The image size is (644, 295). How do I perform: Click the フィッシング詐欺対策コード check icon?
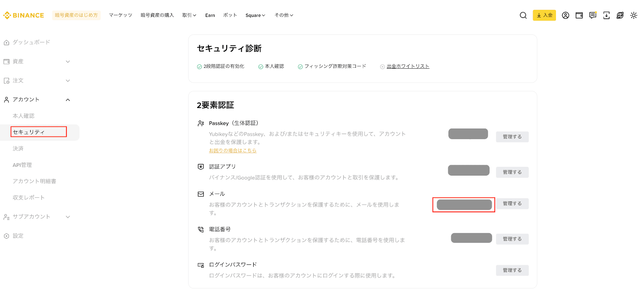300,67
